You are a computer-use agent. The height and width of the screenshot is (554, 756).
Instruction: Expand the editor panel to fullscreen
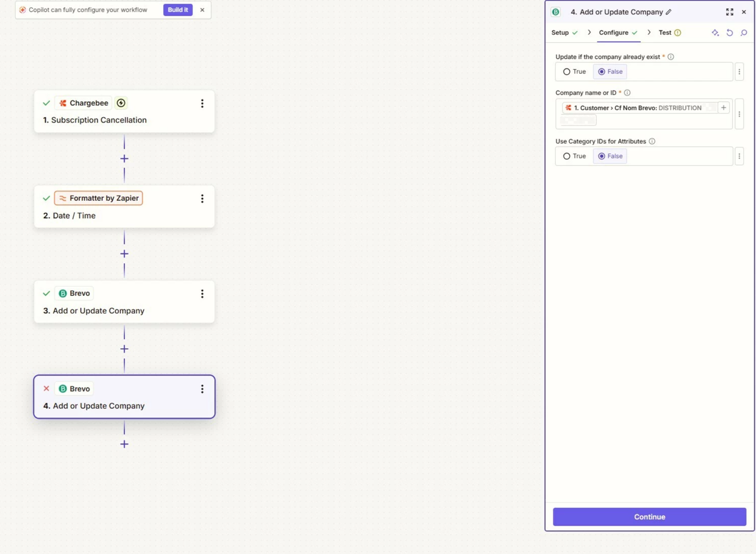click(x=730, y=12)
